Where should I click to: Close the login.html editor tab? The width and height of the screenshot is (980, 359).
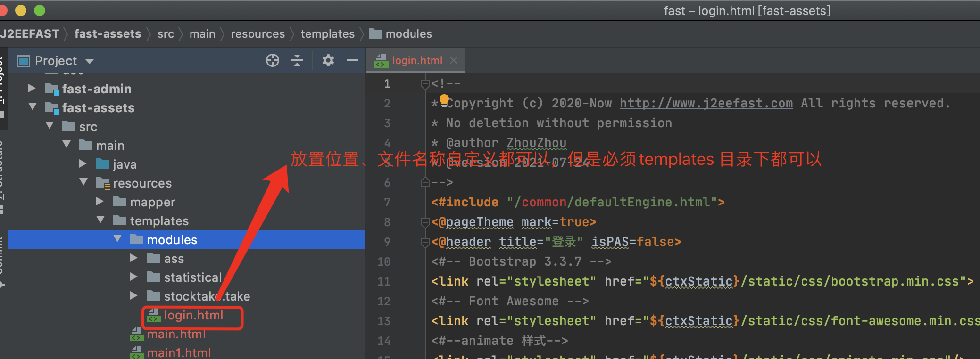[454, 60]
